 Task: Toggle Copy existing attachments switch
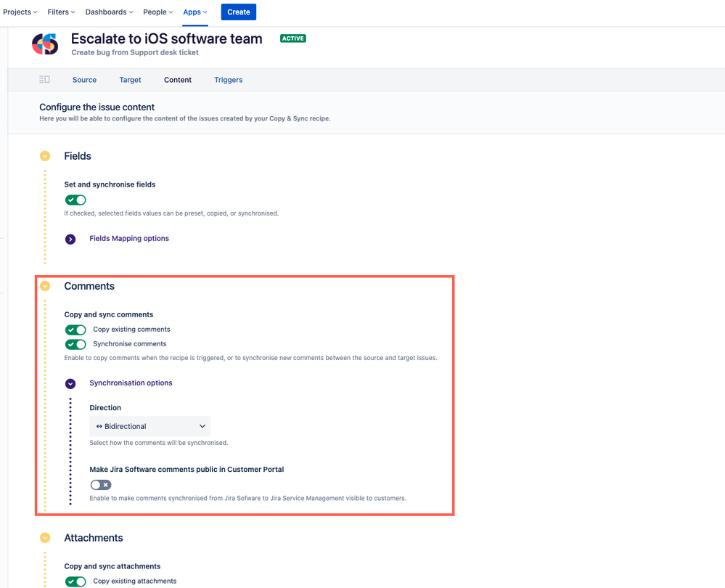75,581
